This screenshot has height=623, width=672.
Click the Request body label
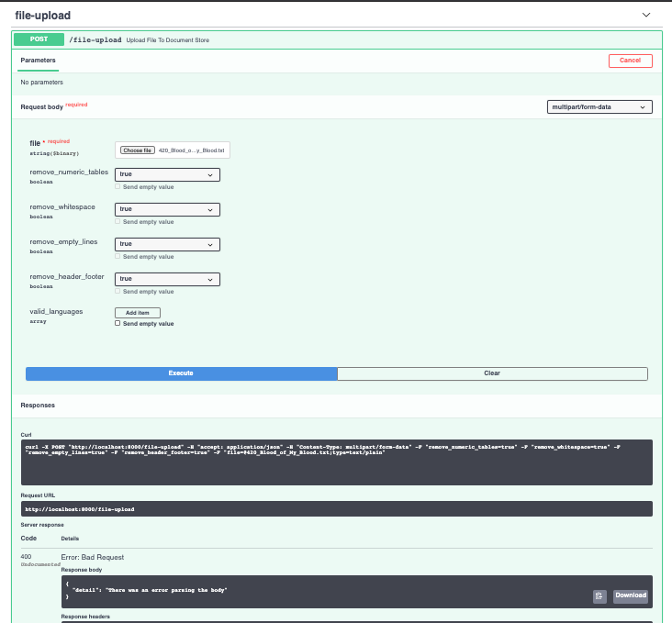click(x=41, y=107)
